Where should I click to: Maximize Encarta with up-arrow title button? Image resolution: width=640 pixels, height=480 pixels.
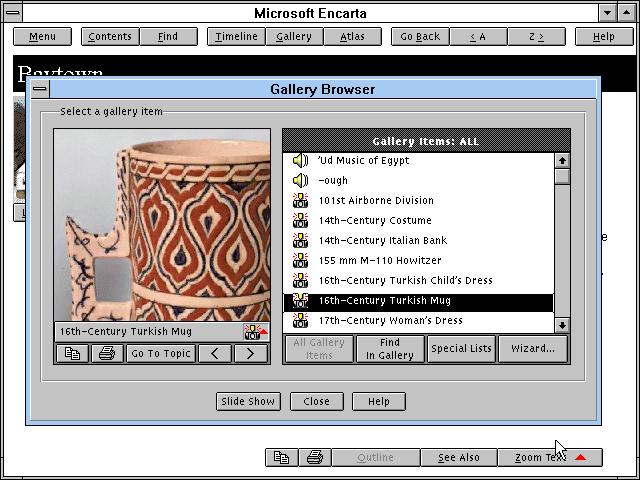tap(627, 13)
